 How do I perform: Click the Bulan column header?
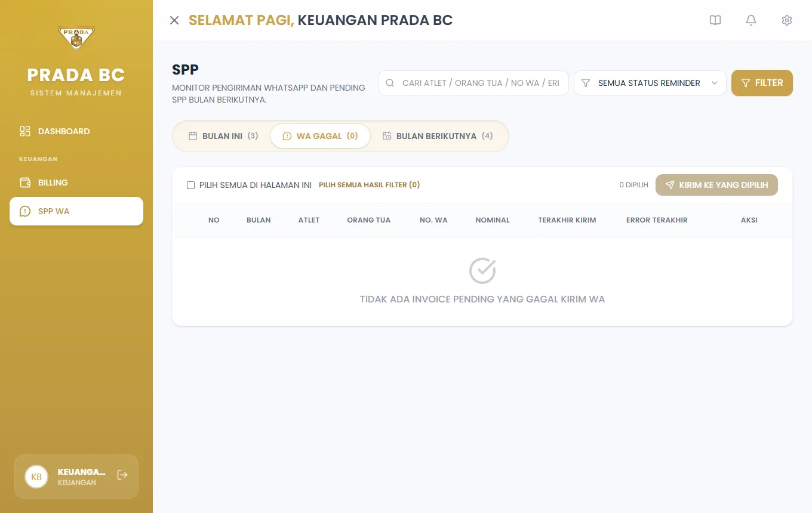[x=259, y=220]
